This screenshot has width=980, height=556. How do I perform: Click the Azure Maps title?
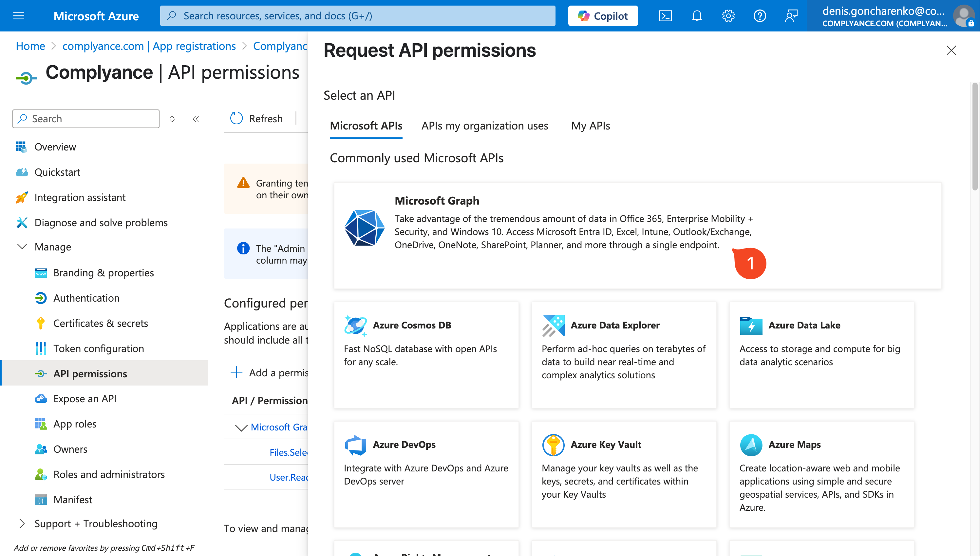794,445
